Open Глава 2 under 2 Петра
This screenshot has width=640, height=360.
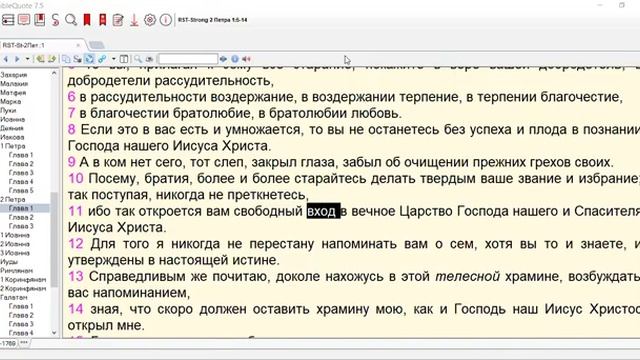pos(21,218)
